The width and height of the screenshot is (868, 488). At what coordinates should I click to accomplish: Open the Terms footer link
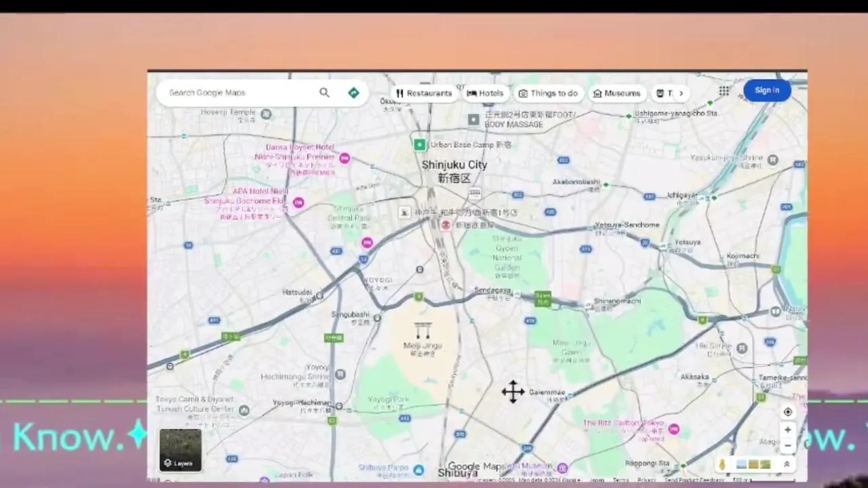(620, 480)
